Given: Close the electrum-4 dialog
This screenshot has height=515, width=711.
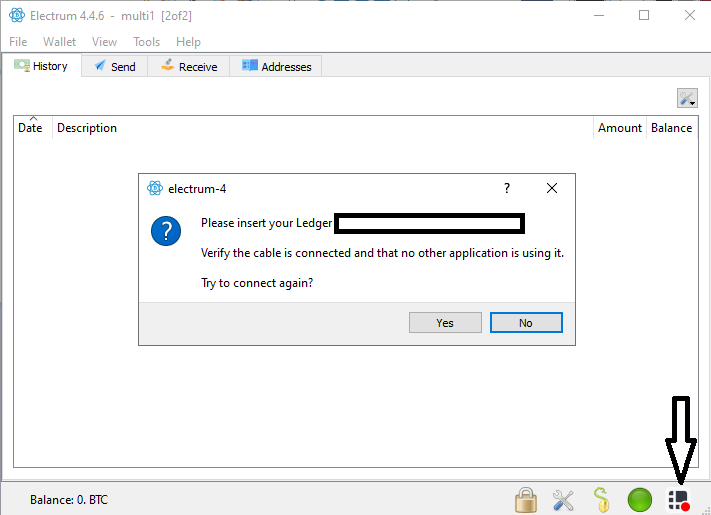Looking at the screenshot, I should [x=552, y=188].
